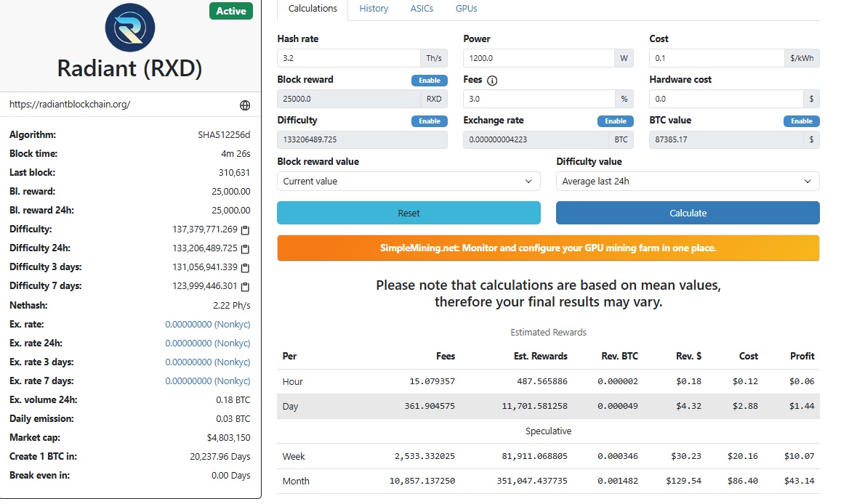Screen dimensions: 841x504
Task: Switch to the History tab
Action: pos(374,9)
